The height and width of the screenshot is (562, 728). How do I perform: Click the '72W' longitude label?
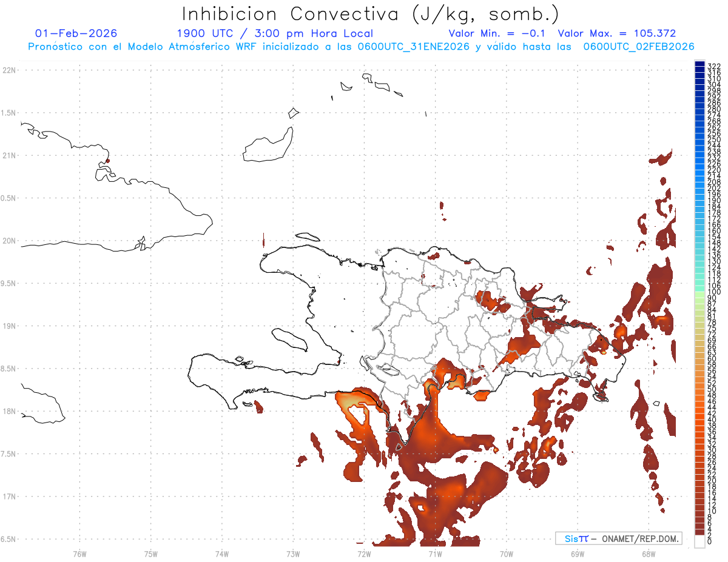coord(364,554)
